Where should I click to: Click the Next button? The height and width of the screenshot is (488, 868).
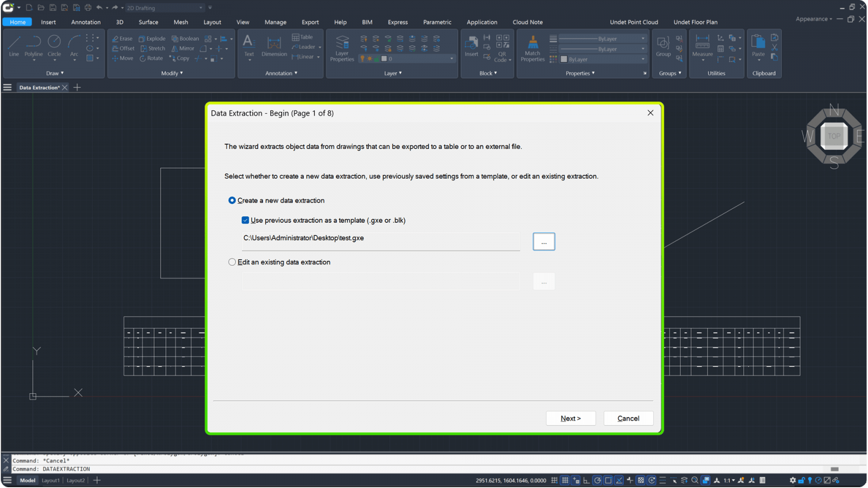coord(570,418)
